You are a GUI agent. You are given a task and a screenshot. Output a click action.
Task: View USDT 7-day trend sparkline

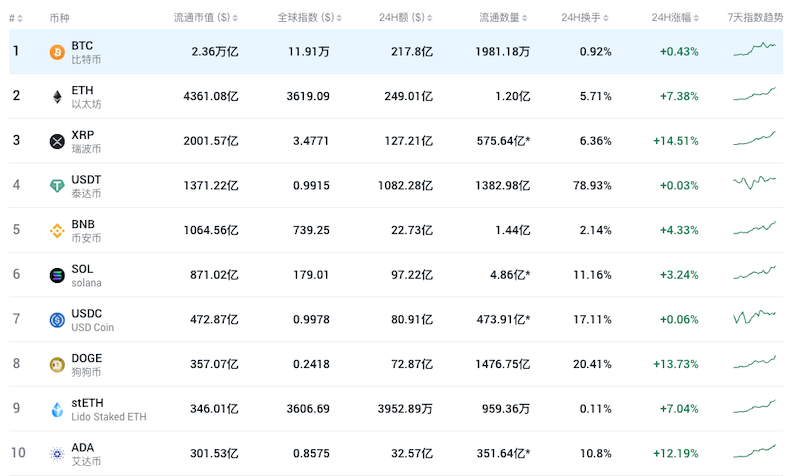click(754, 182)
